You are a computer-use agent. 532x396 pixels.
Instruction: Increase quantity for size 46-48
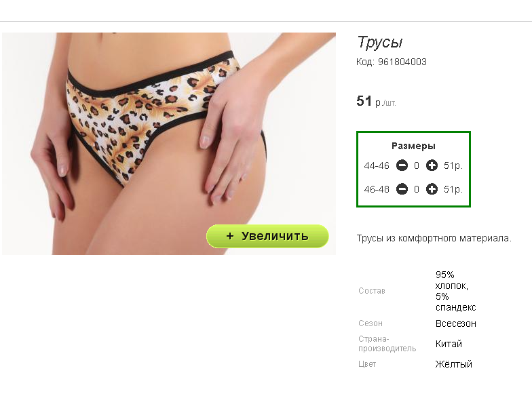[432, 189]
